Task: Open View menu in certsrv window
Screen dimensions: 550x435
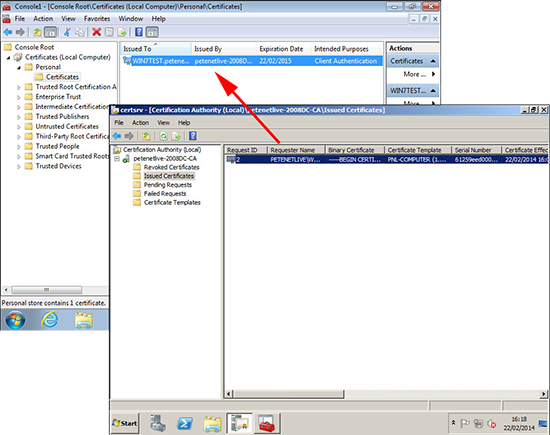Action: point(163,122)
